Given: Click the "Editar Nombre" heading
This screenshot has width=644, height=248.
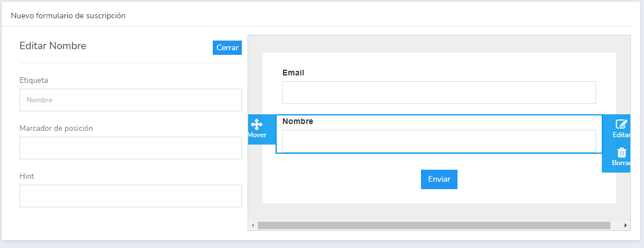Looking at the screenshot, I should [53, 46].
